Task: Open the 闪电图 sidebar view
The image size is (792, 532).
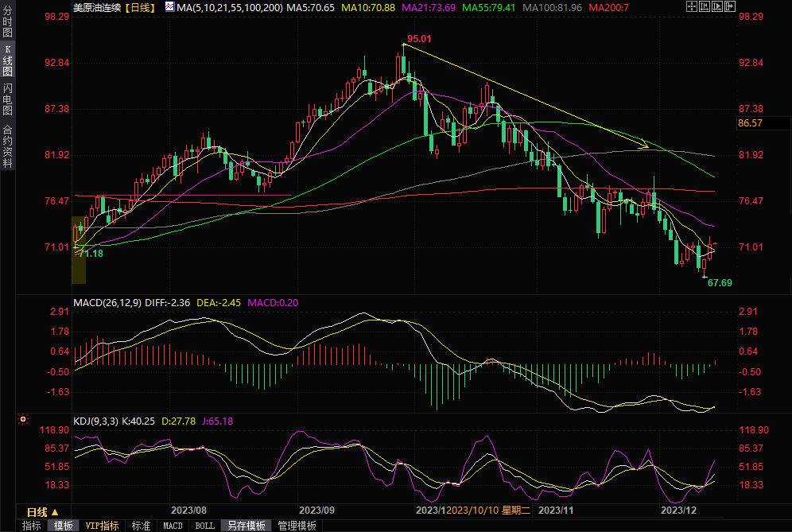Action: [x=7, y=99]
